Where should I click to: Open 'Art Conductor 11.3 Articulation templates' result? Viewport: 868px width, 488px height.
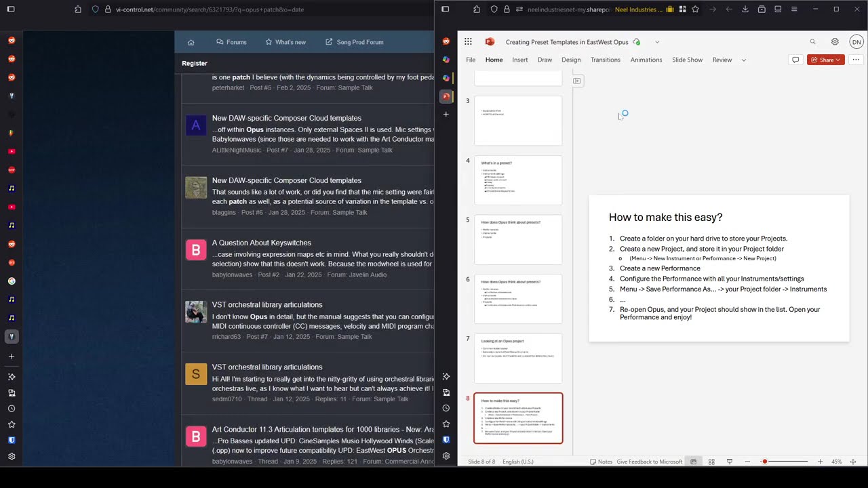(x=323, y=430)
